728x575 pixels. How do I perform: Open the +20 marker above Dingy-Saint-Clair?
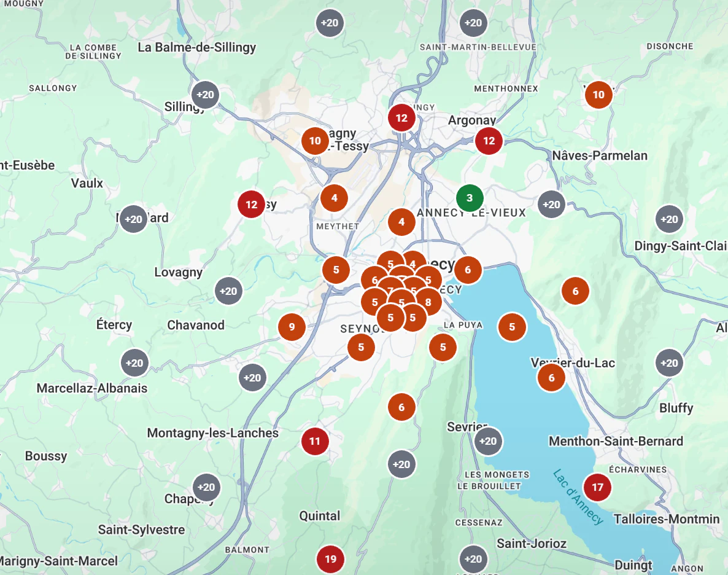tap(670, 219)
